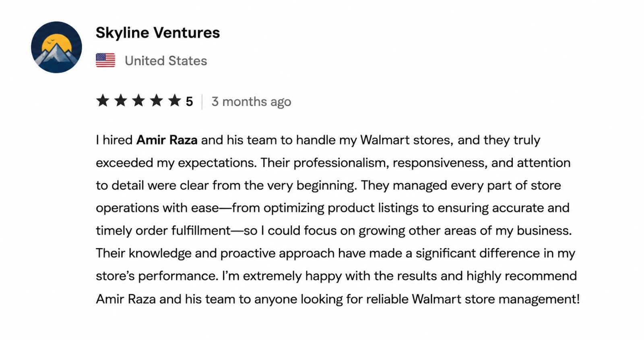Click the divider between rating and date

tap(202, 102)
